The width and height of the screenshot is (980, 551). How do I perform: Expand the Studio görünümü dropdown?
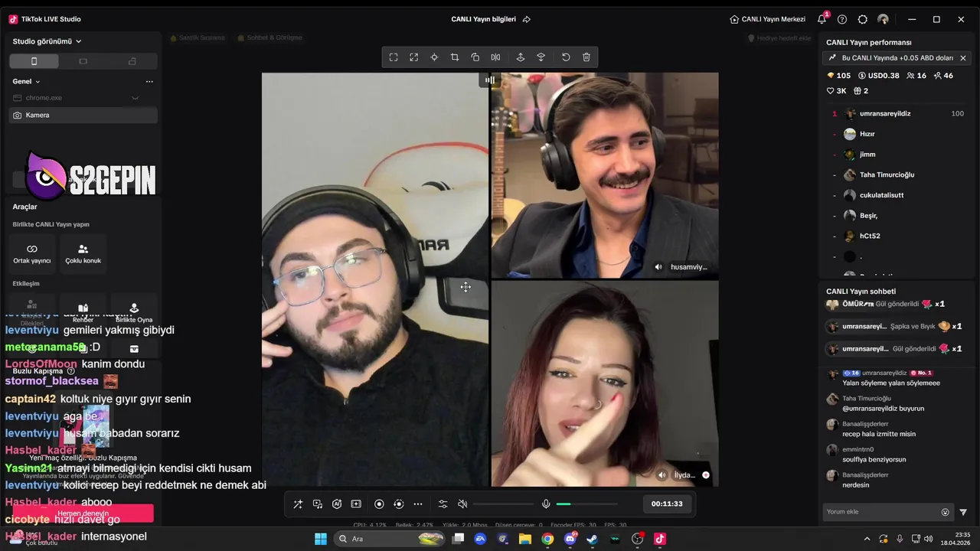(x=47, y=41)
